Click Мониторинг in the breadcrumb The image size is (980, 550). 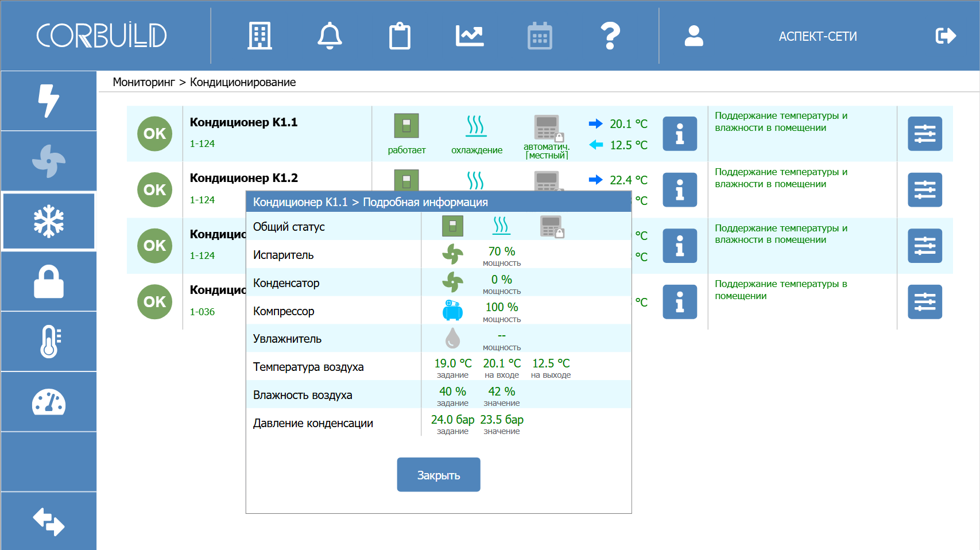click(144, 82)
